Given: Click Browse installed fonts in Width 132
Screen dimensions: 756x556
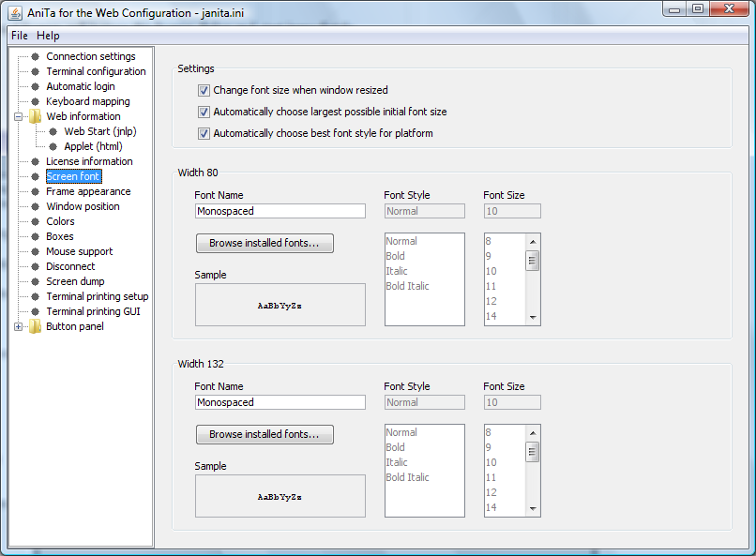Looking at the screenshot, I should point(265,435).
